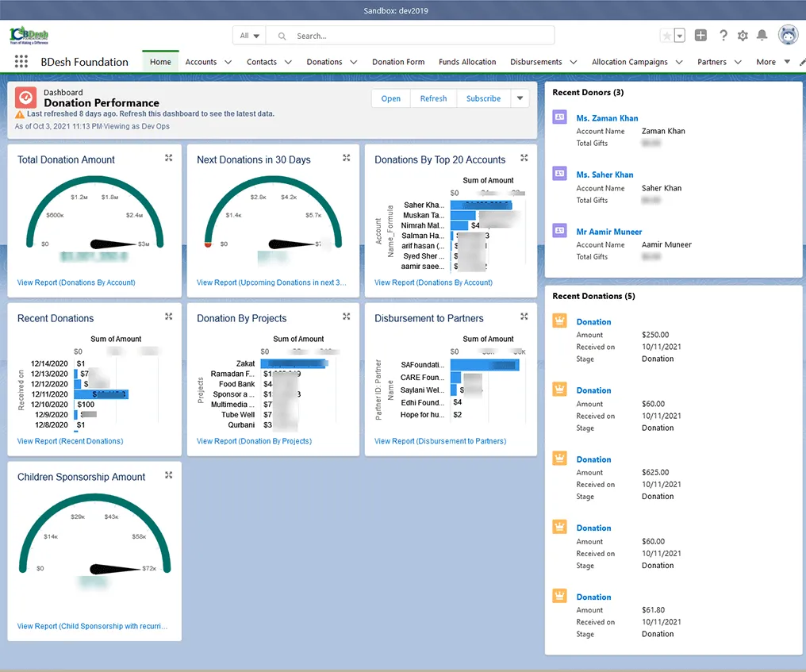Viewport: 806px width, 672px height.
Task: Click the SAFoundati... bar in Disbursement chart
Action: pos(485,364)
